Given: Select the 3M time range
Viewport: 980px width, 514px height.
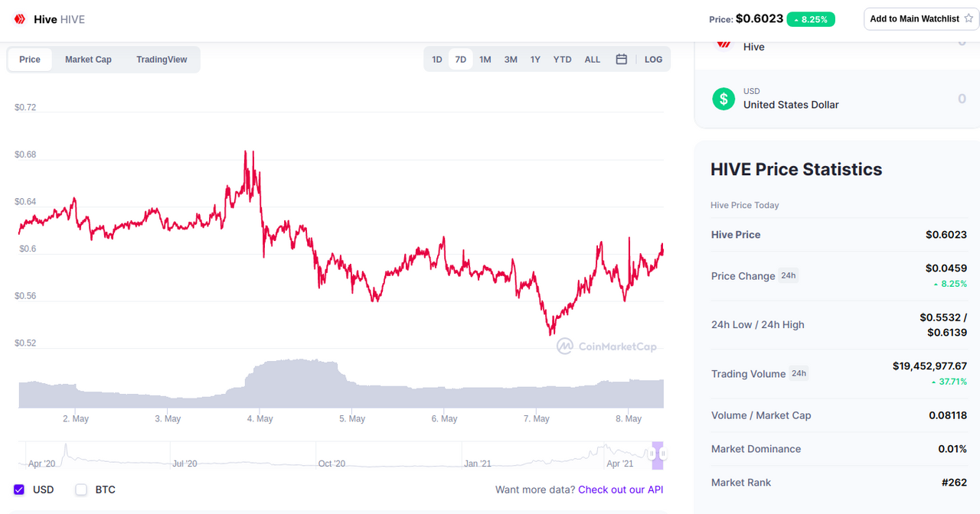Looking at the screenshot, I should (511, 59).
